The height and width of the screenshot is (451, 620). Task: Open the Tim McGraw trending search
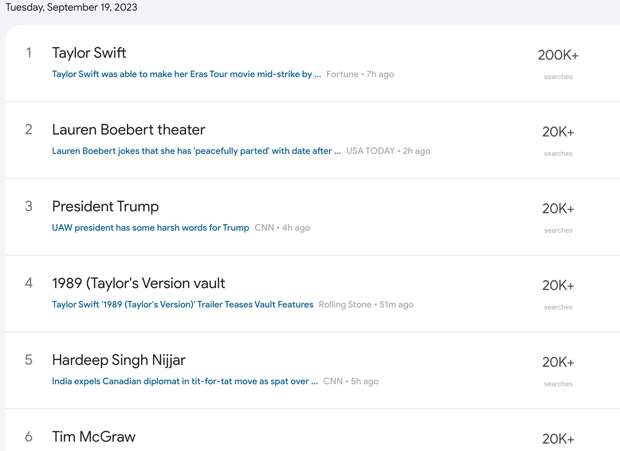[94, 437]
